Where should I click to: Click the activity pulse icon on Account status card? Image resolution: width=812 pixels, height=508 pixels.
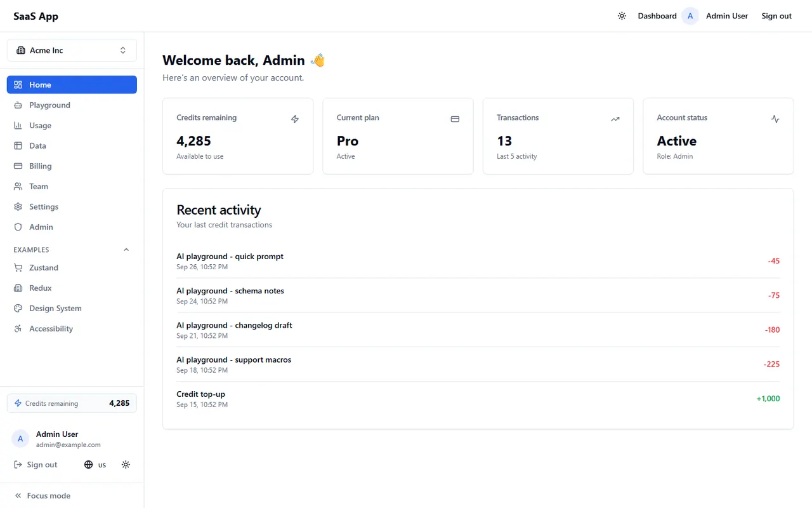pyautogui.click(x=775, y=119)
